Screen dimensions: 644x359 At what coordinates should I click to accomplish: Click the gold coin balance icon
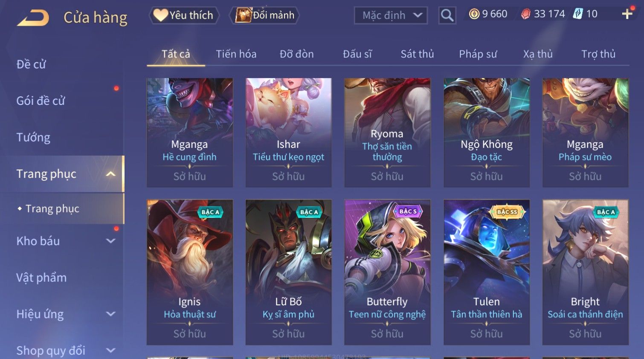pos(474,14)
